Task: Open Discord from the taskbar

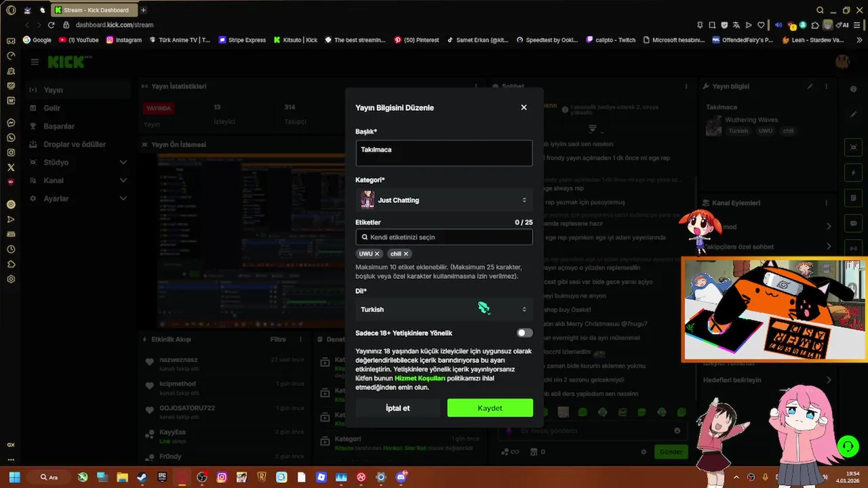Action: tap(401, 477)
